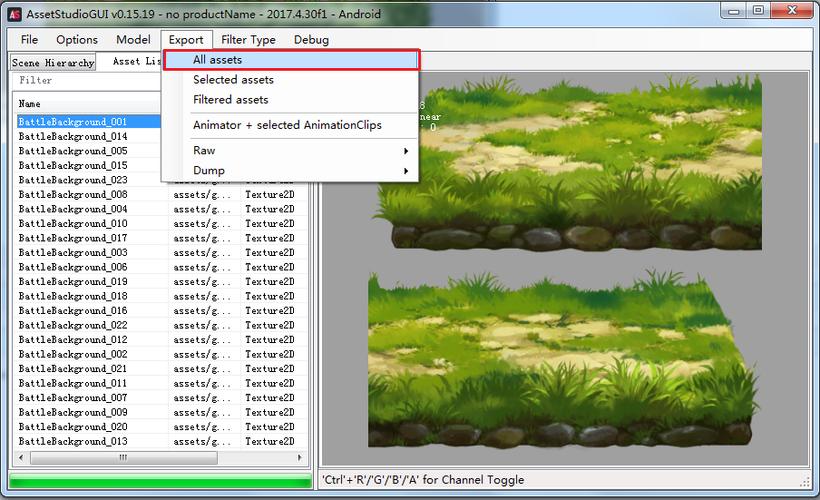Click the list's right scroll arrow
The image size is (820, 500).
[300, 458]
